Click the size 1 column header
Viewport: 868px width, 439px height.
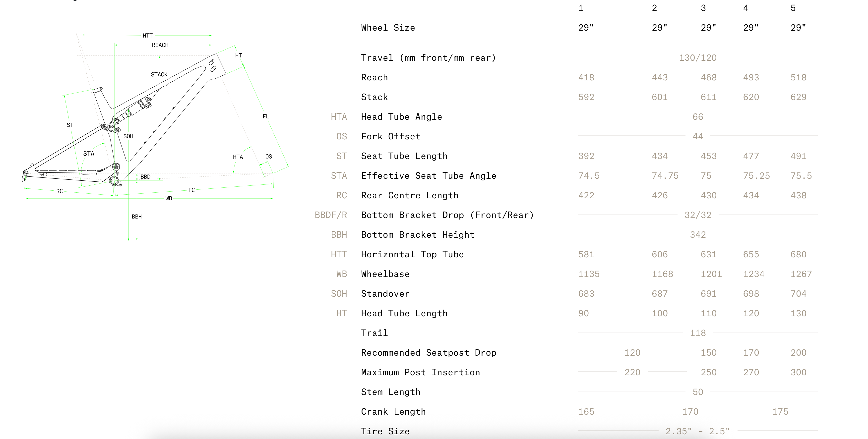pyautogui.click(x=581, y=8)
